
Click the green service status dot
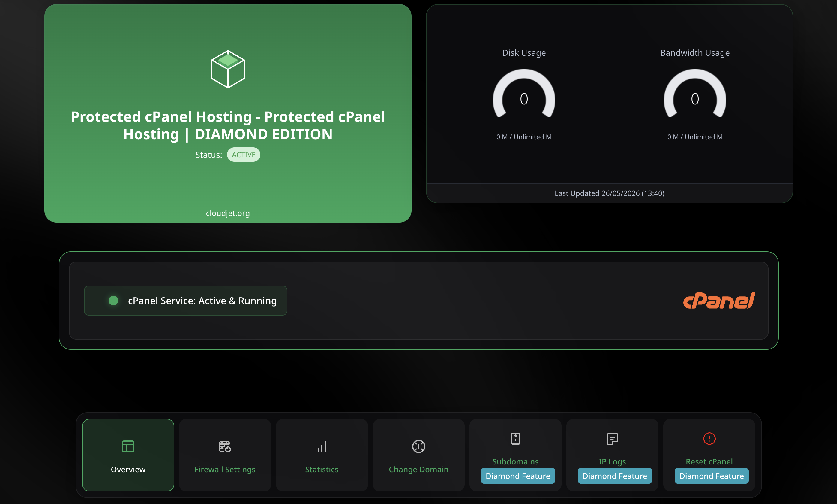113,301
